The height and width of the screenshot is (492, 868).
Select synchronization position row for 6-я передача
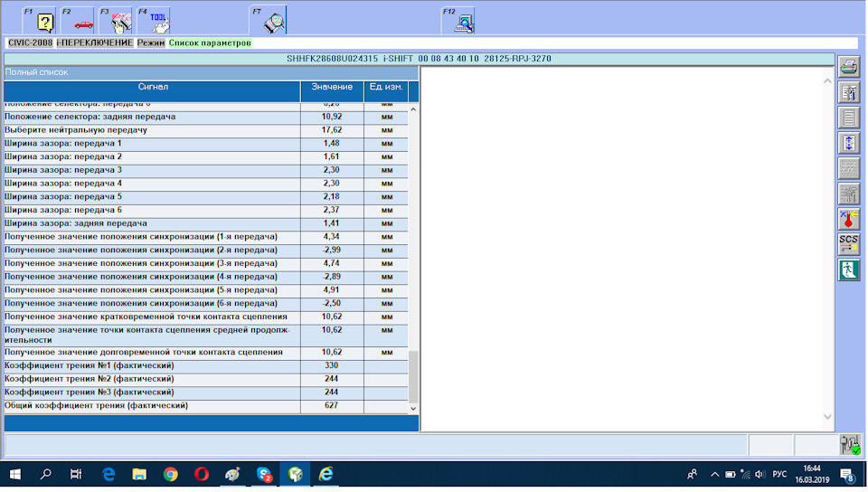point(206,303)
